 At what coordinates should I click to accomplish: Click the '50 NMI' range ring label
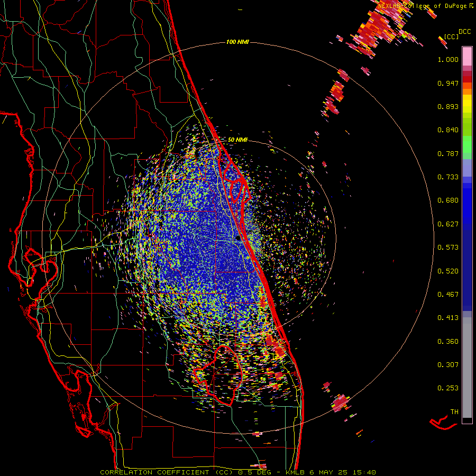point(237,140)
